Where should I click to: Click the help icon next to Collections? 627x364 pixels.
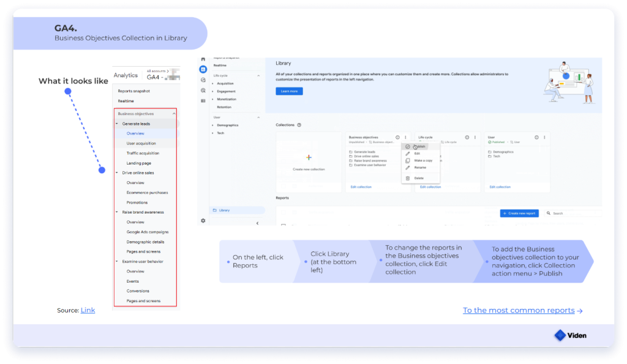click(x=299, y=125)
